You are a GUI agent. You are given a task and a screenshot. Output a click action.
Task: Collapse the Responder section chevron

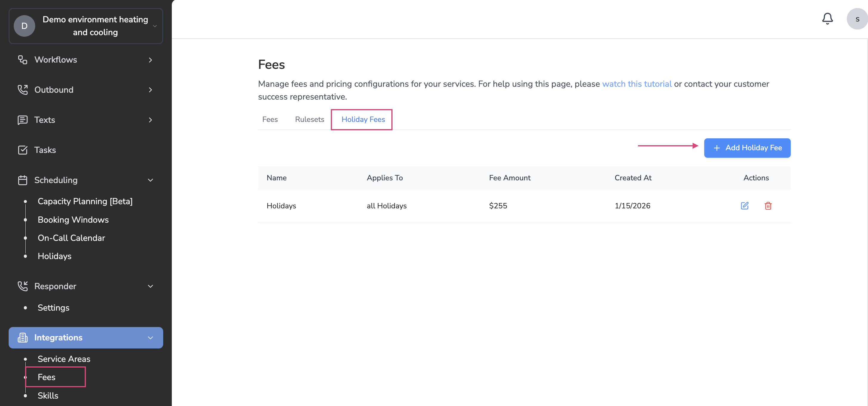point(150,286)
